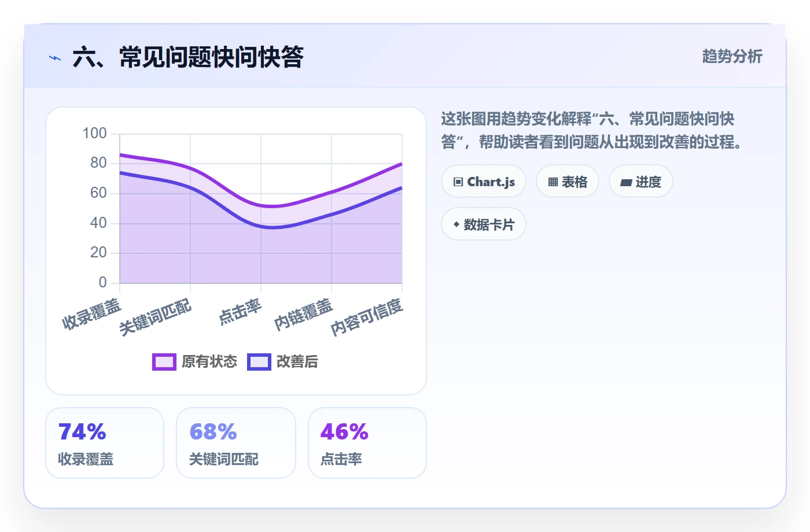Click the 改善后 legend label
The width and height of the screenshot is (810, 532).
(x=297, y=362)
